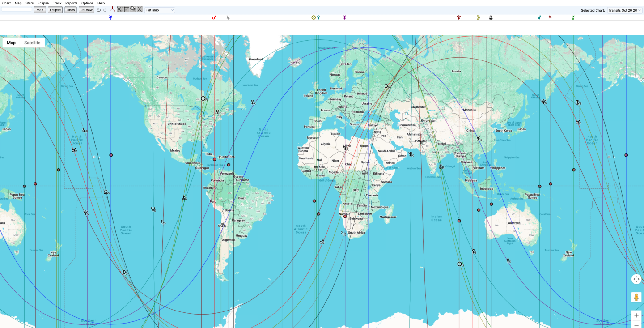The image size is (644, 328).
Task: Click the Greenland label on the map
Action: pyautogui.click(x=256, y=59)
